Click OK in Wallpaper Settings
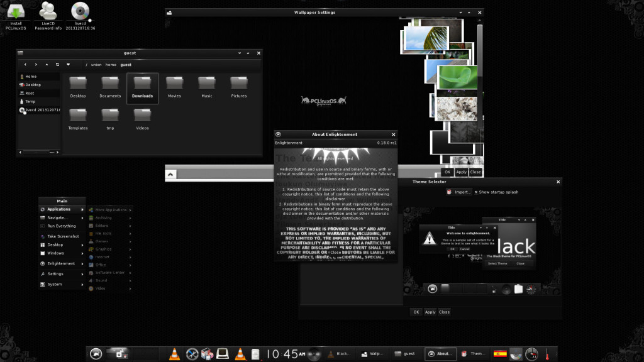This screenshot has width=644, height=362. click(447, 172)
